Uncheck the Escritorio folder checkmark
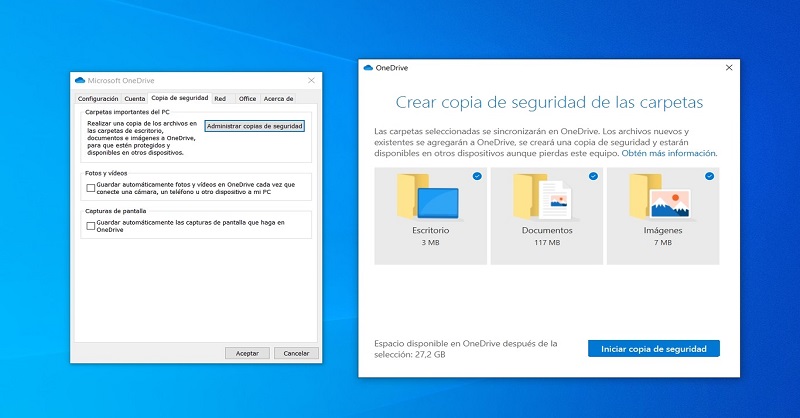This screenshot has height=418, width=800. [477, 176]
